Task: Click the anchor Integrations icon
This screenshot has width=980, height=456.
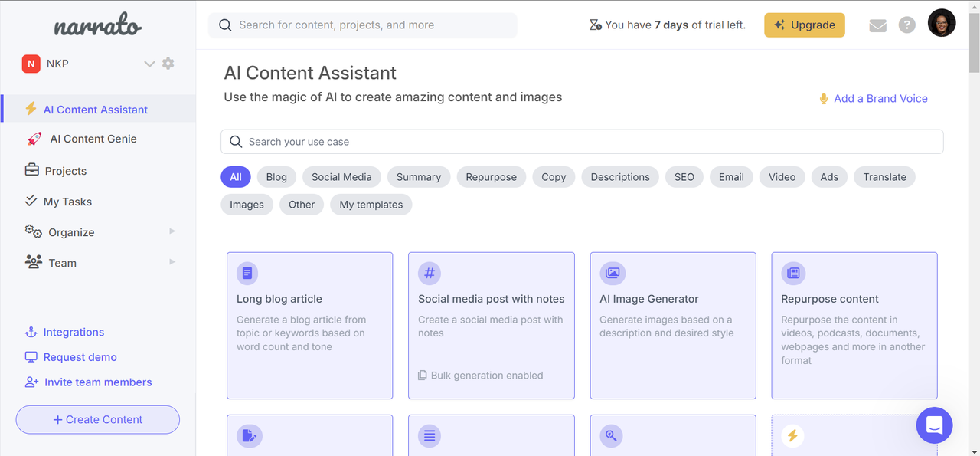Action: click(31, 332)
